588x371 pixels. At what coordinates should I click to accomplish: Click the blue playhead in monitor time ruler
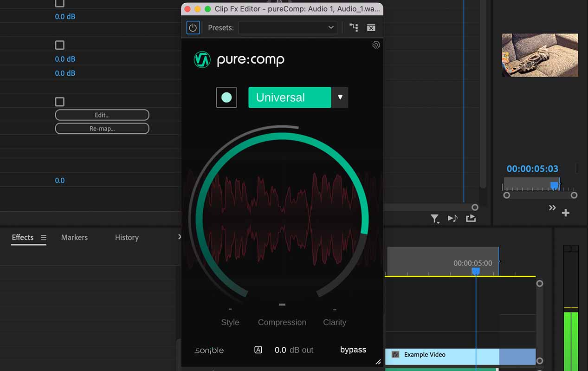coord(554,185)
